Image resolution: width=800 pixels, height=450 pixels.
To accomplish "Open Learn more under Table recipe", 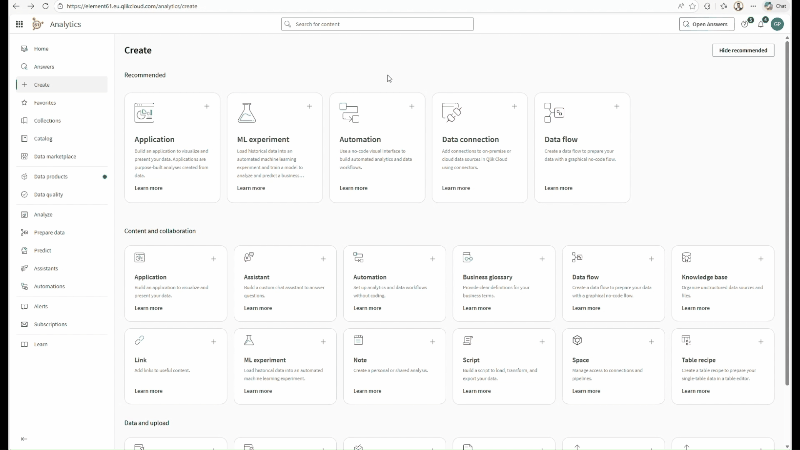I will [695, 391].
